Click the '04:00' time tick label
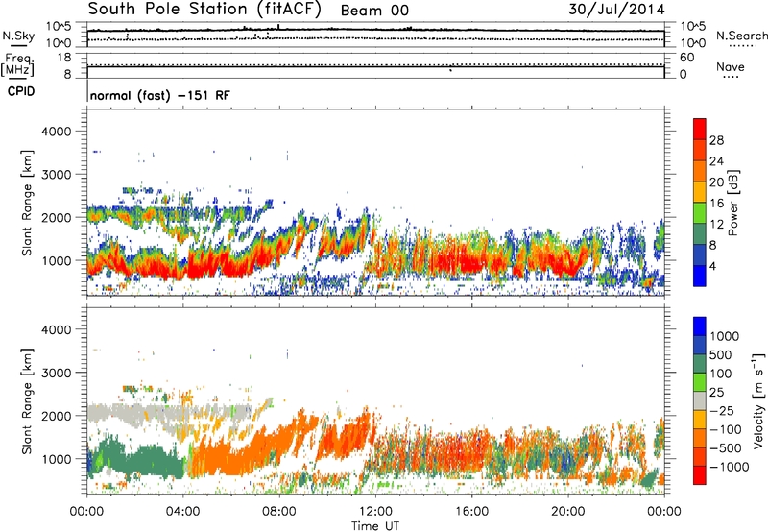The height and width of the screenshot is (532, 768). coord(182,512)
